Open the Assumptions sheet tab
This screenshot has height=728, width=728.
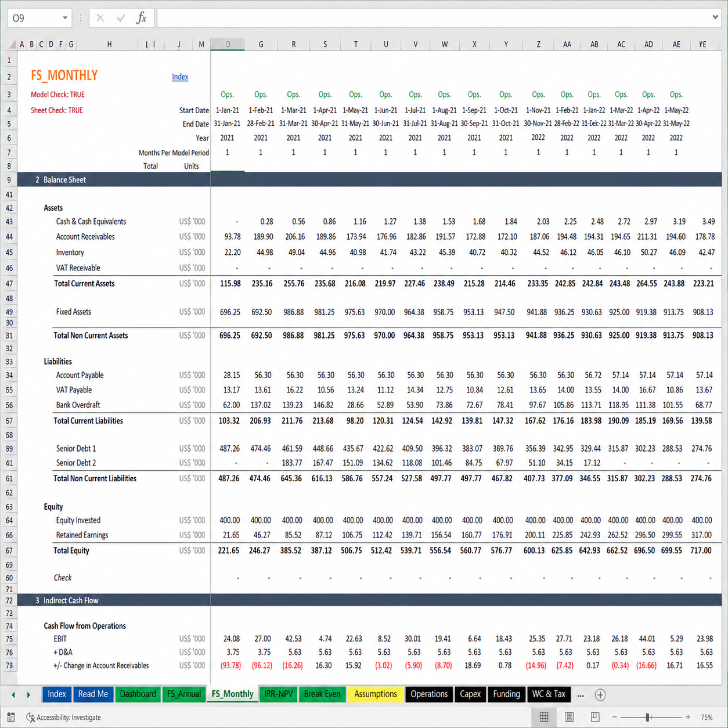(x=376, y=694)
